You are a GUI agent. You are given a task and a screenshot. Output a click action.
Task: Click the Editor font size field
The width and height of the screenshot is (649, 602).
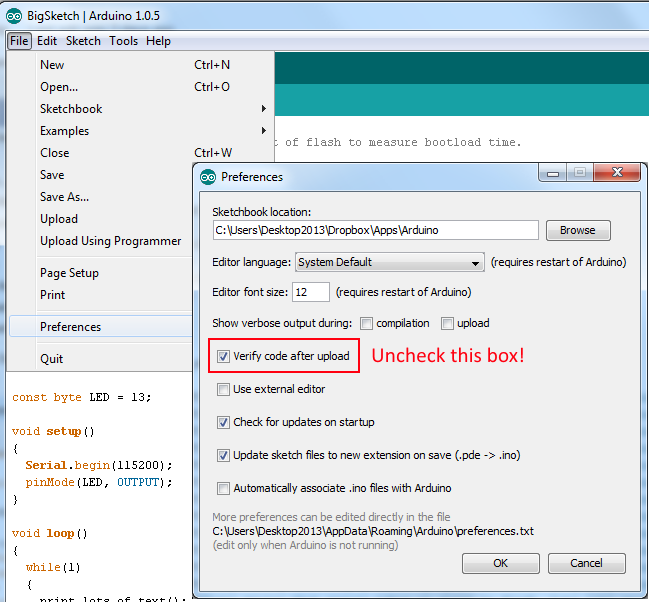[x=310, y=292]
